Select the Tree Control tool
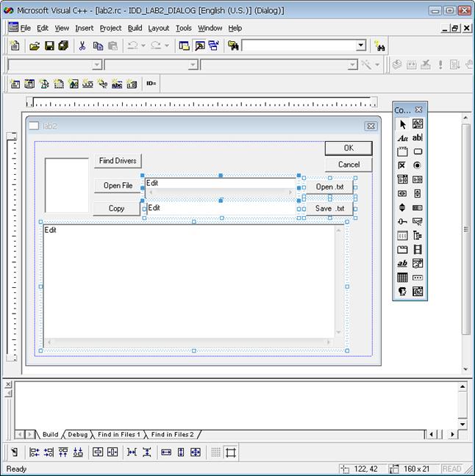Viewport: 475px width, 476px height. tap(417, 236)
